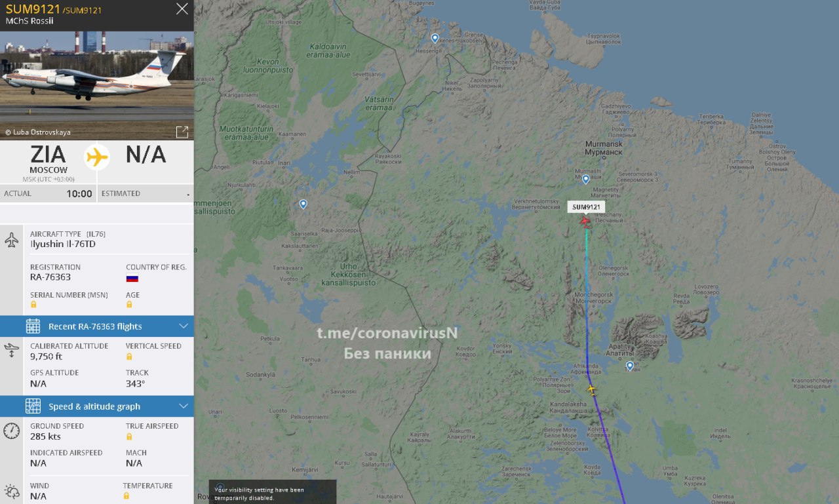Click the Il-76 aircraft photo thumbnail

pos(97,85)
